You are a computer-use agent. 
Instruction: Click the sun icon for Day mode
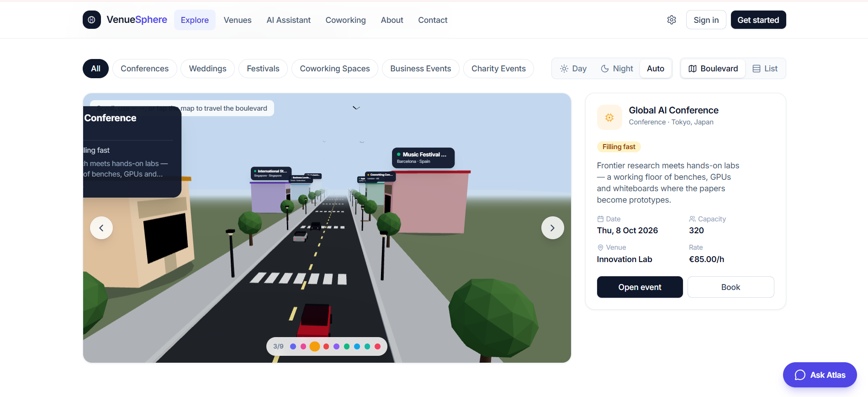[564, 69]
